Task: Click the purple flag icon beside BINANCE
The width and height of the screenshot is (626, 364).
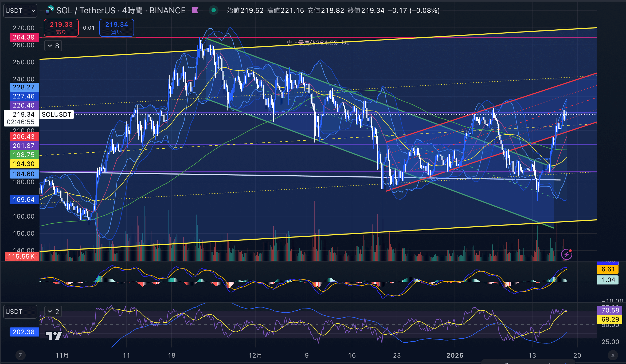Action: coord(195,10)
